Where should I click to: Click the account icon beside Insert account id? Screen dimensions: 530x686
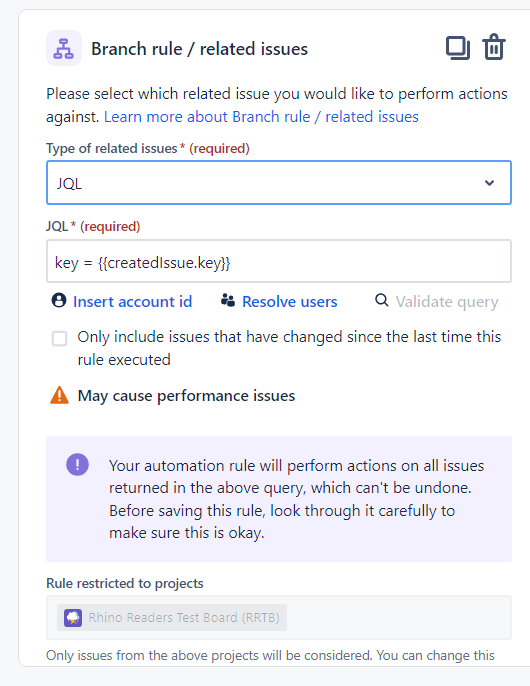pos(59,301)
